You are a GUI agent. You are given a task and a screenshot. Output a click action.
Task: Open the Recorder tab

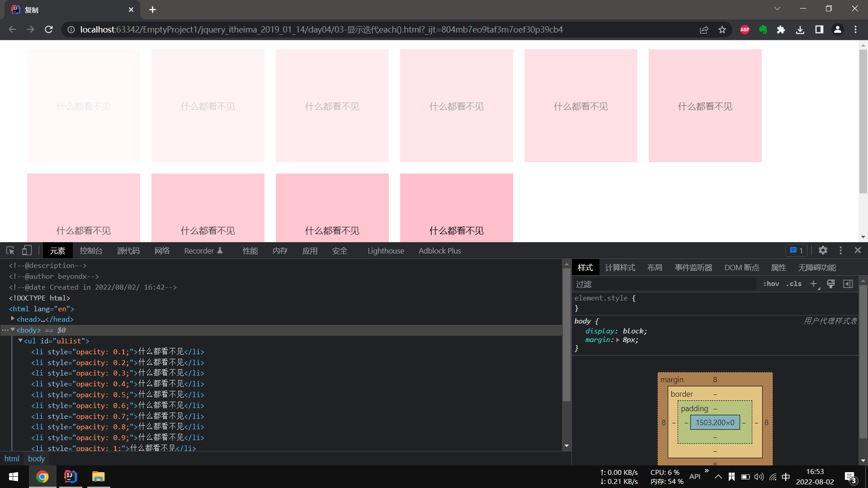203,251
